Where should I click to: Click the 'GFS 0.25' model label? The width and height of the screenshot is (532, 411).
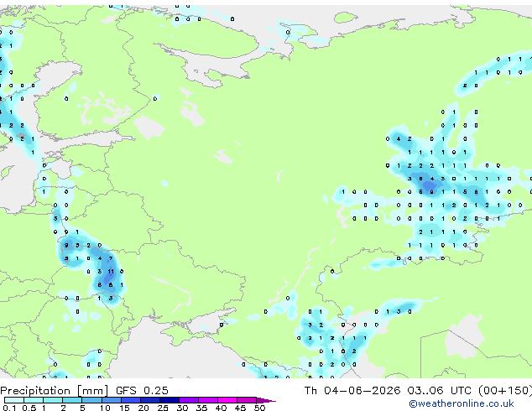(x=142, y=391)
